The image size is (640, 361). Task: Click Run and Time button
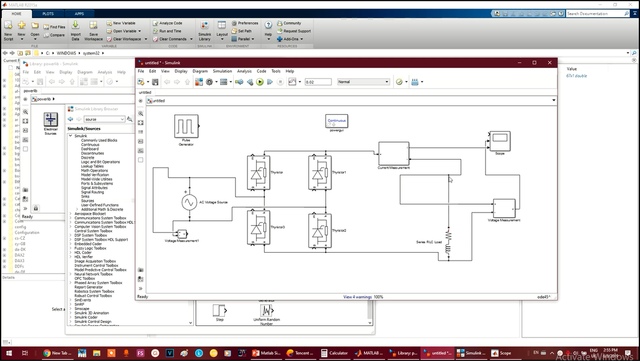point(167,31)
